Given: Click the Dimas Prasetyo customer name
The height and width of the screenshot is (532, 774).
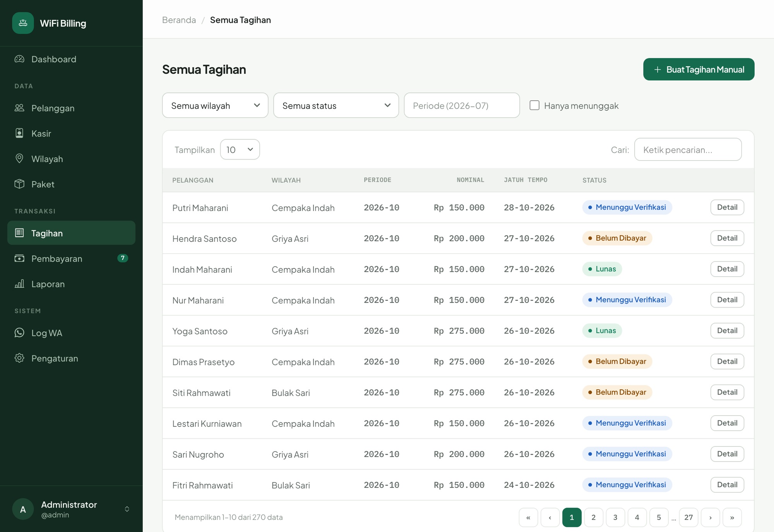Looking at the screenshot, I should coord(204,362).
